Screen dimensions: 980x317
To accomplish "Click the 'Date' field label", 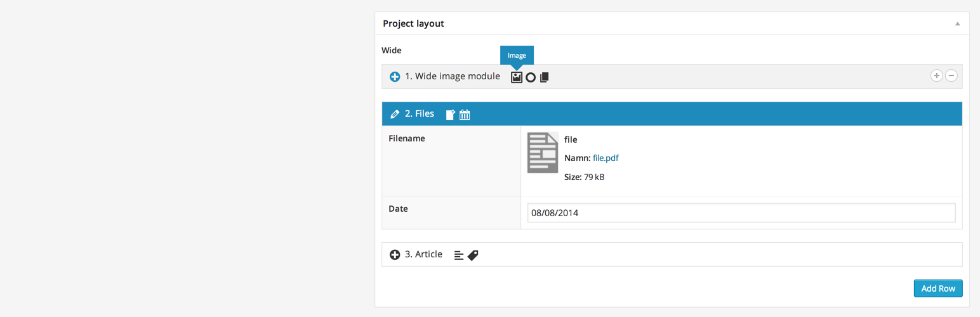I will (398, 209).
